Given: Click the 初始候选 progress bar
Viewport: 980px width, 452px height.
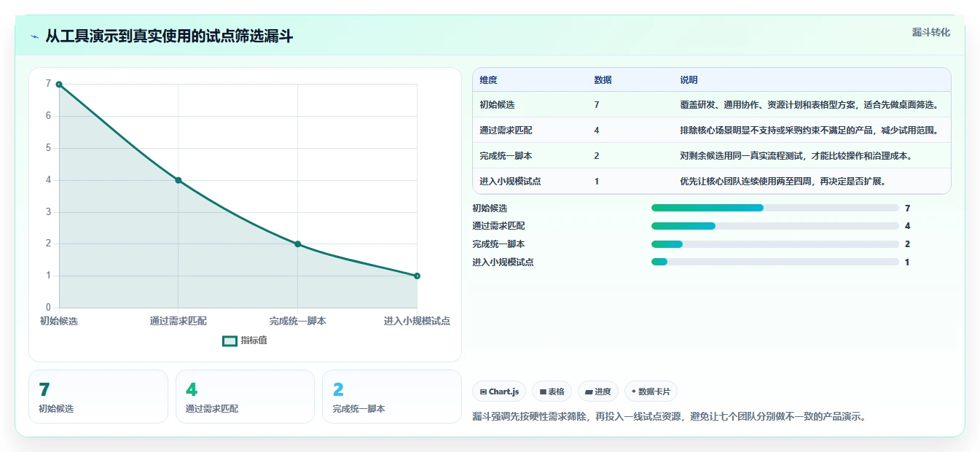Looking at the screenshot, I should 775,208.
